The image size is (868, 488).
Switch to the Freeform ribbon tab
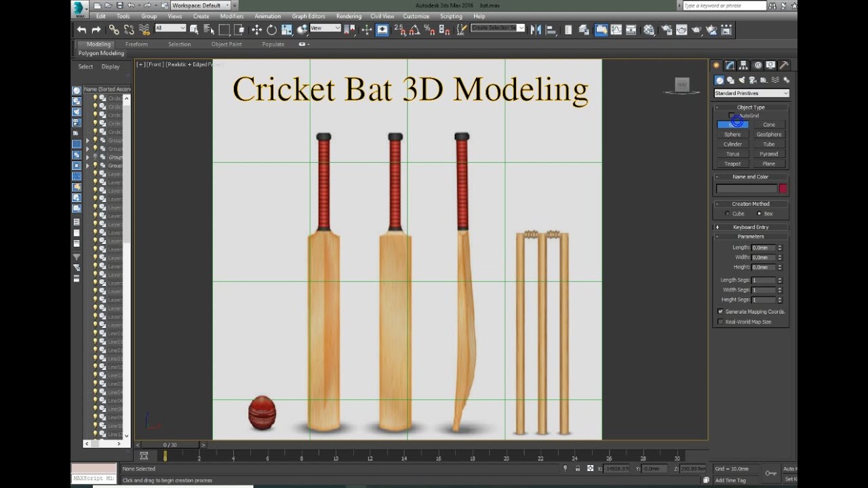tap(136, 44)
